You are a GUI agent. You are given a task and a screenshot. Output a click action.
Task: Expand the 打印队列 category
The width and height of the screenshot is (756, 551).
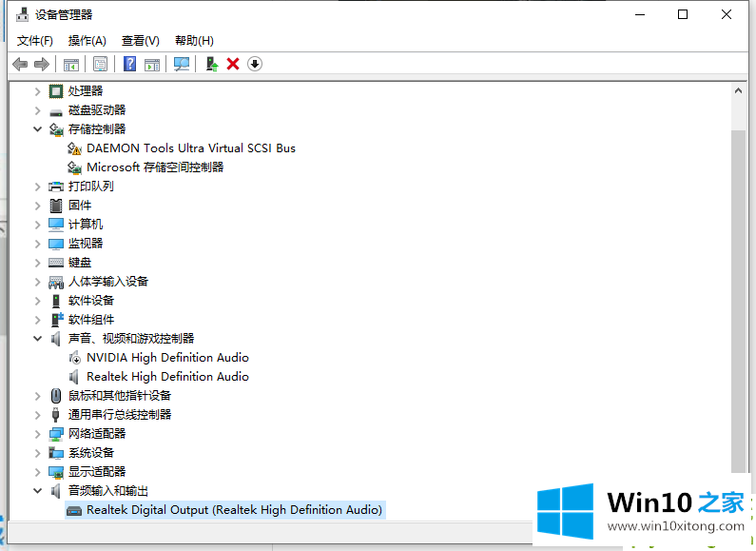pos(38,187)
